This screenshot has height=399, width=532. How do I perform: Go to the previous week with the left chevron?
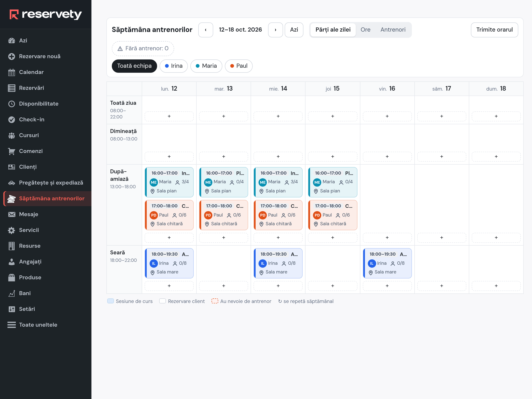point(206,30)
